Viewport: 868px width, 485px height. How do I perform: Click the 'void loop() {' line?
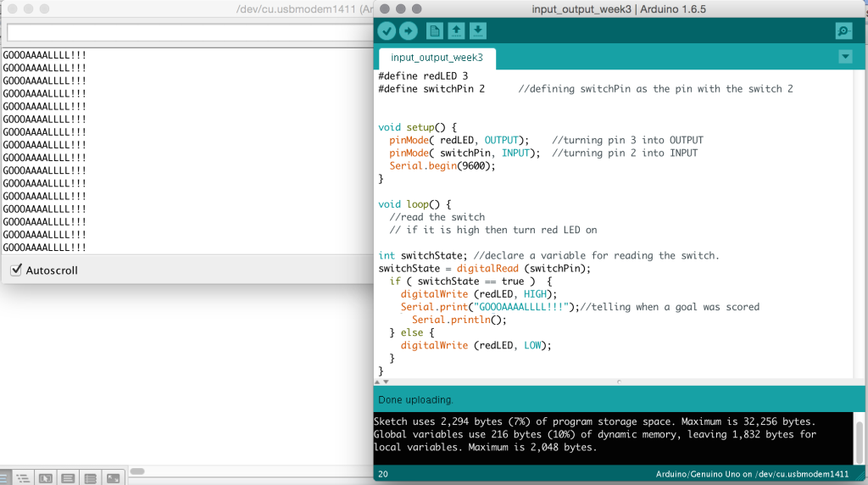click(x=415, y=204)
